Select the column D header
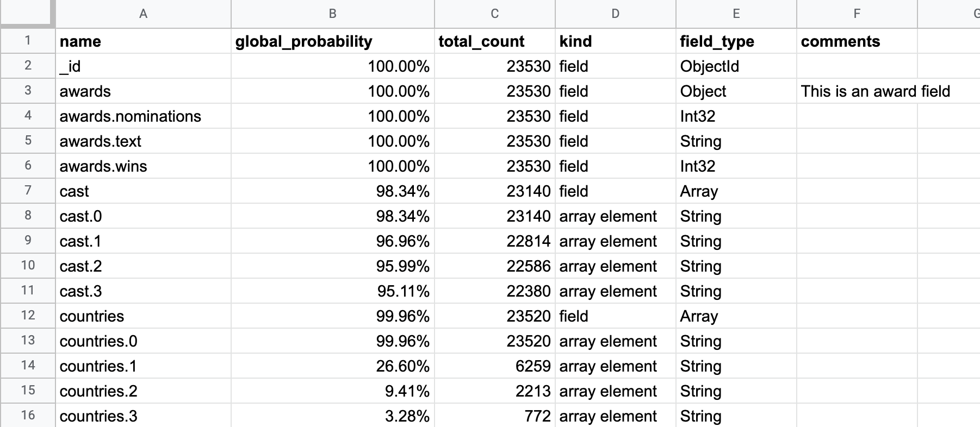 615,14
